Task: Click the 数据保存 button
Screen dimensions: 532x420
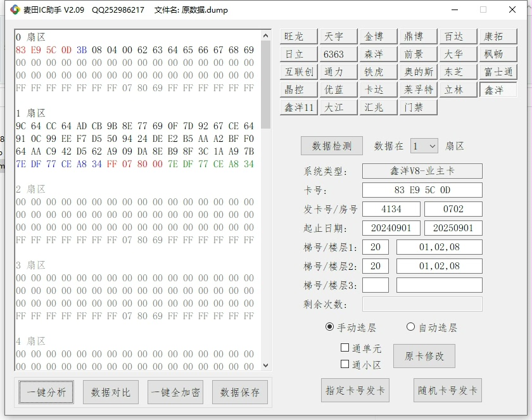Action: (x=240, y=392)
